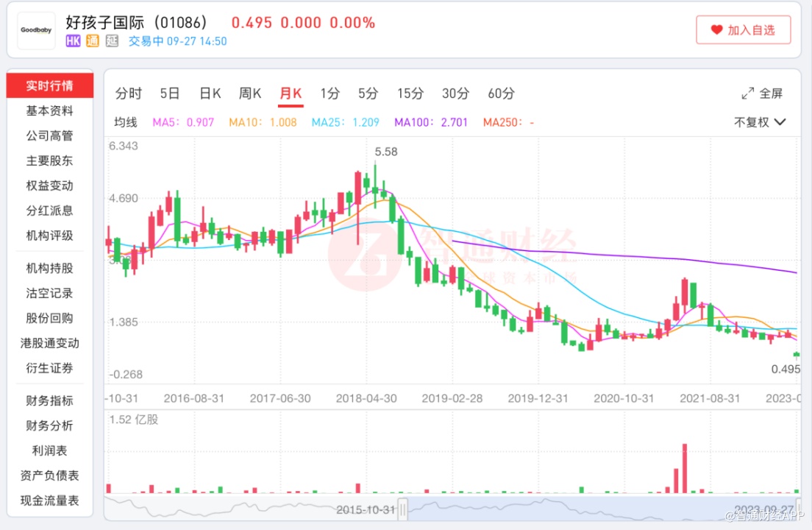The height and width of the screenshot is (530, 812).
Task: Open 港股通变动 sidebar item
Action: tap(50, 343)
